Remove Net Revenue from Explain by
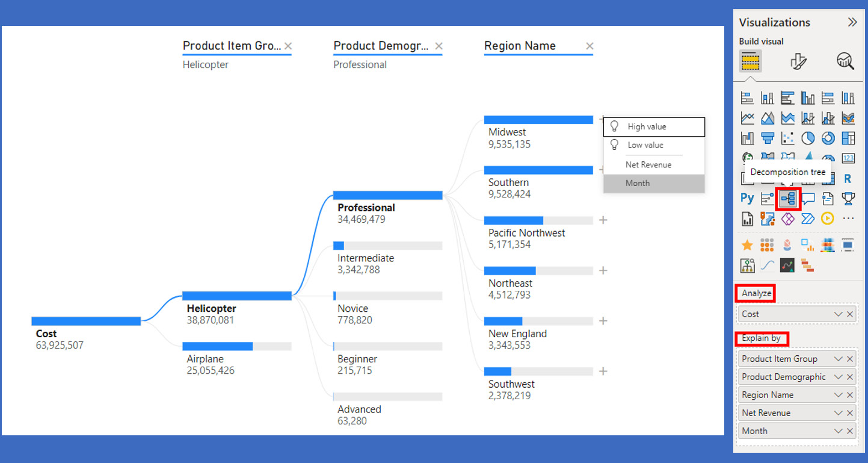 coord(850,413)
